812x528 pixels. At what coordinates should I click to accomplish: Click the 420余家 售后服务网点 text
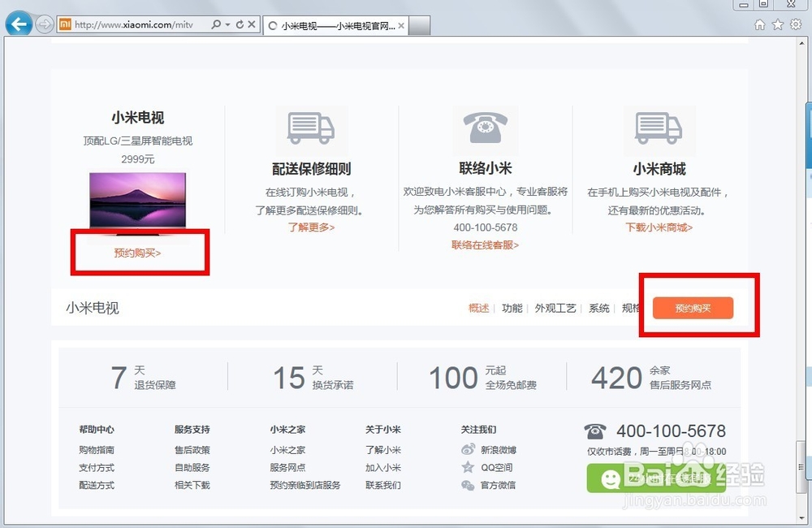point(651,377)
